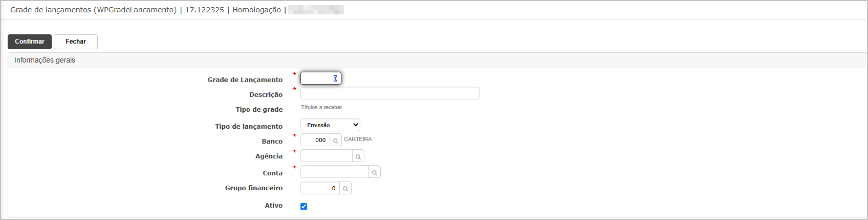Select the Banco code field
Viewport: 868px width, 220px height.
click(315, 140)
